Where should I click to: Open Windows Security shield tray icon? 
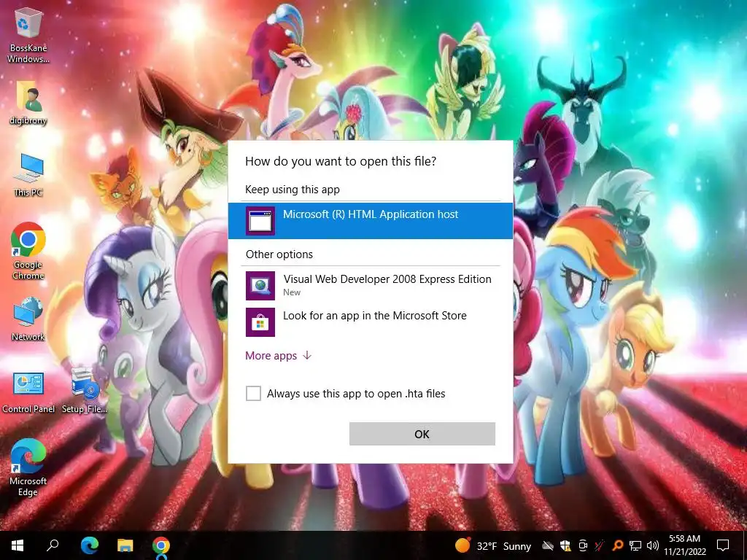coord(565,545)
